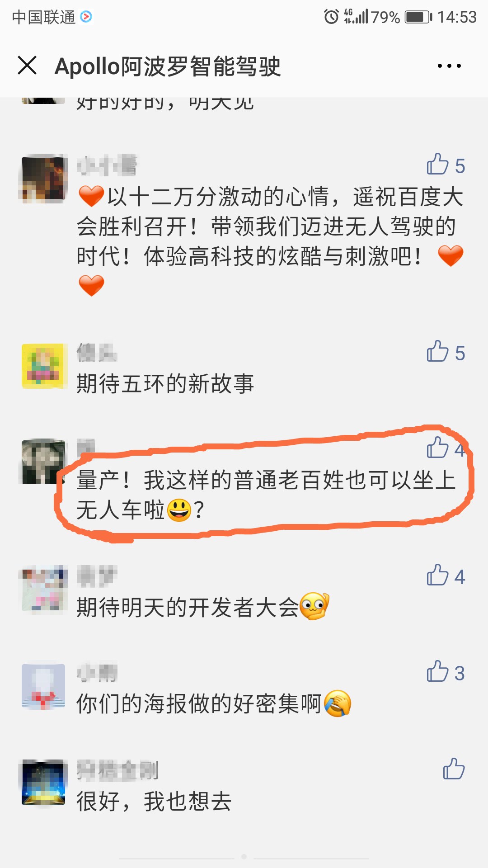Open avatar beside 你们的海报做的好密集啊
Image resolution: width=488 pixels, height=868 pixels.
(x=44, y=686)
